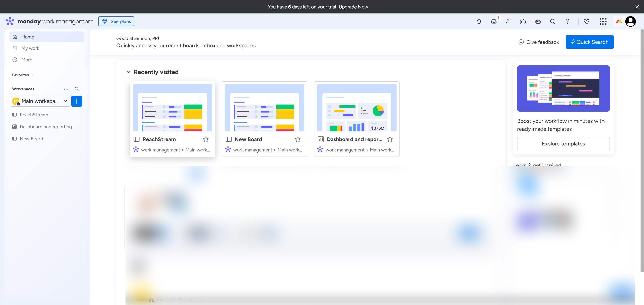Screen dimensions: 644x305
Task: Open the notifications bell
Action: (479, 22)
